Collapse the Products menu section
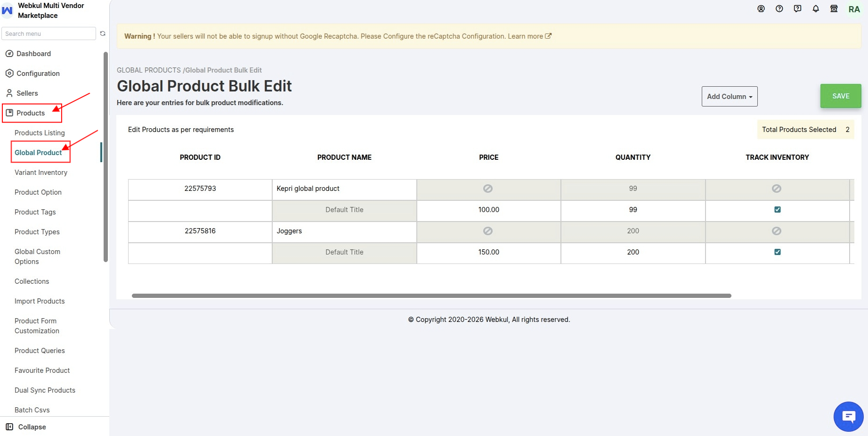Screen dimensions: 868x436 point(31,113)
